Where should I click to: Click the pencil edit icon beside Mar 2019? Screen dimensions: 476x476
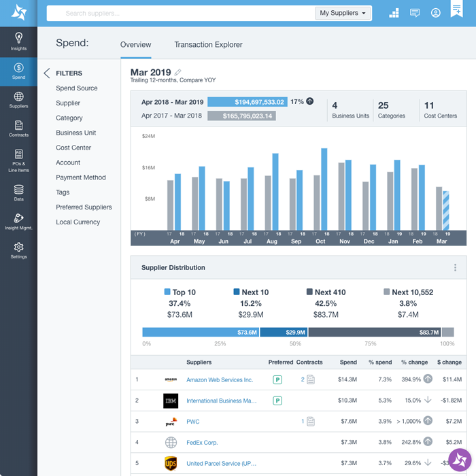(178, 72)
